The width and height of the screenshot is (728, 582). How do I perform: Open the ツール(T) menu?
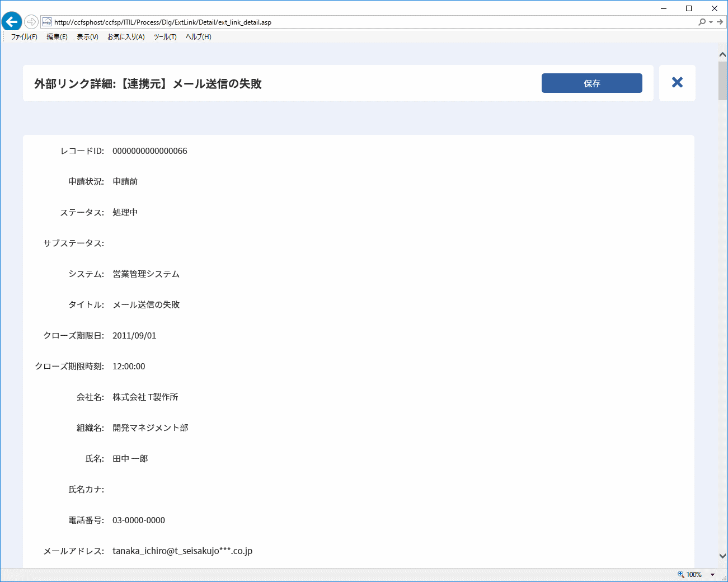point(165,37)
